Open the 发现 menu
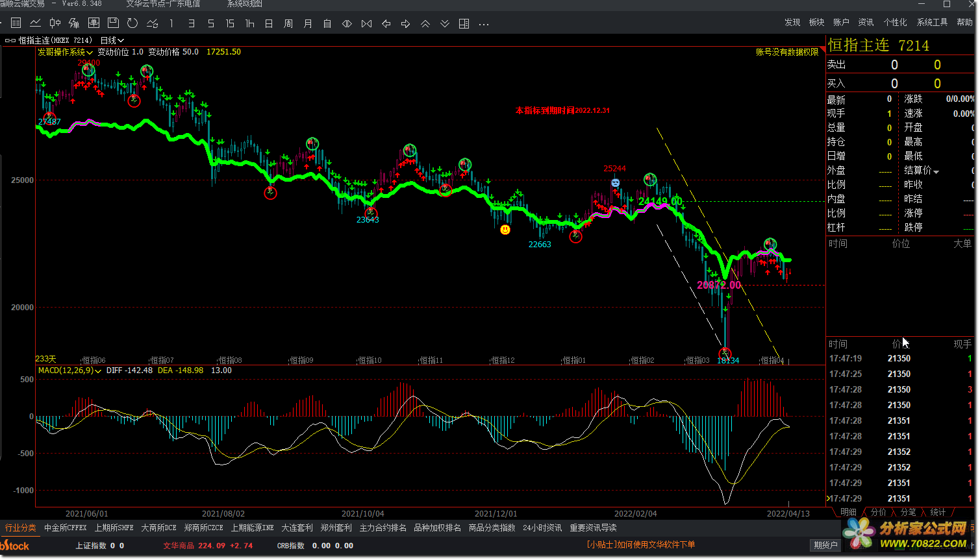The image size is (980, 560). tap(792, 22)
